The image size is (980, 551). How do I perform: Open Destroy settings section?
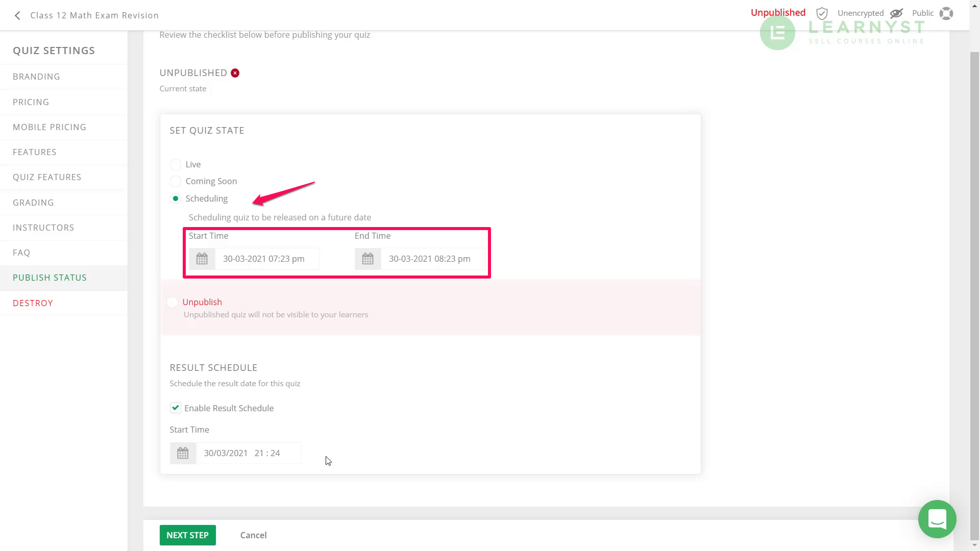64,303
